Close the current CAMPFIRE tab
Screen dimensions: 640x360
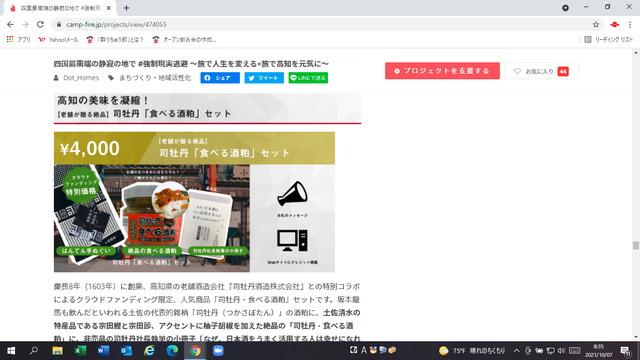tap(109, 8)
